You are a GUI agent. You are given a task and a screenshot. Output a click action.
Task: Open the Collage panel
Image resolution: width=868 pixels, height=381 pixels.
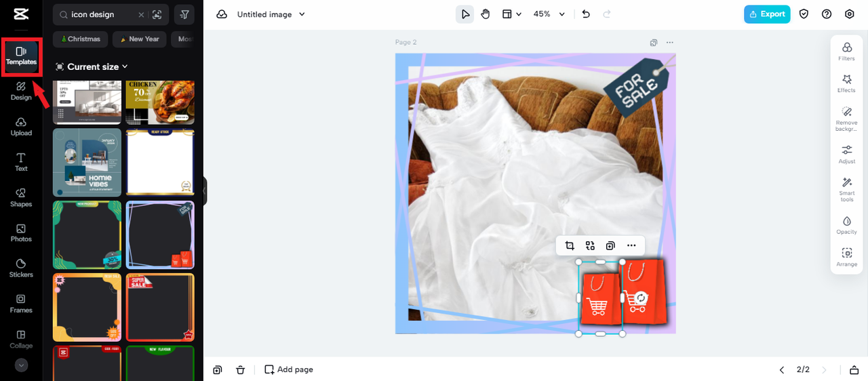(21, 339)
